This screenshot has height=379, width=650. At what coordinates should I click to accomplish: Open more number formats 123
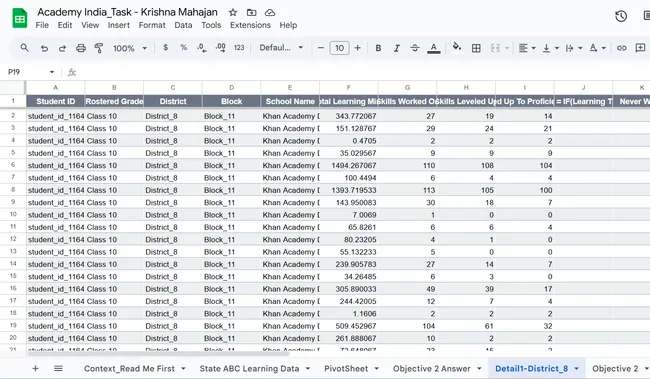(x=239, y=48)
